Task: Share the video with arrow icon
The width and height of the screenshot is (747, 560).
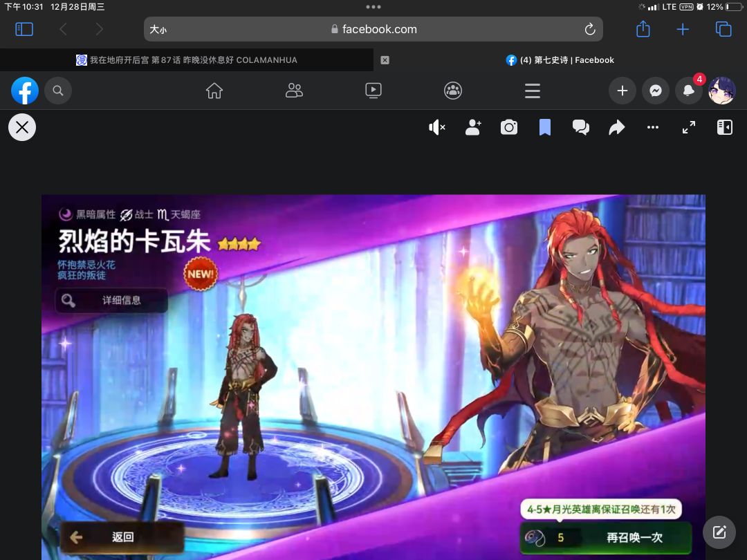Action: (616, 128)
